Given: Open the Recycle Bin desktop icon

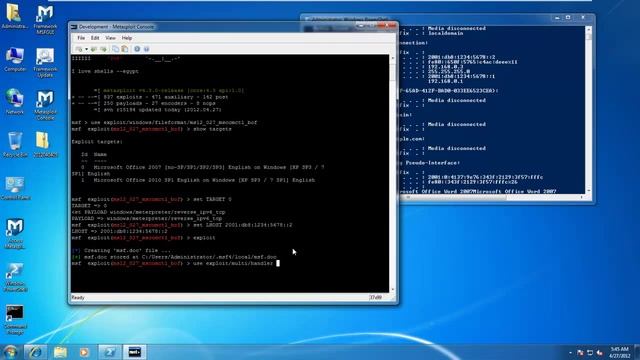Looking at the screenshot, I should [15, 144].
